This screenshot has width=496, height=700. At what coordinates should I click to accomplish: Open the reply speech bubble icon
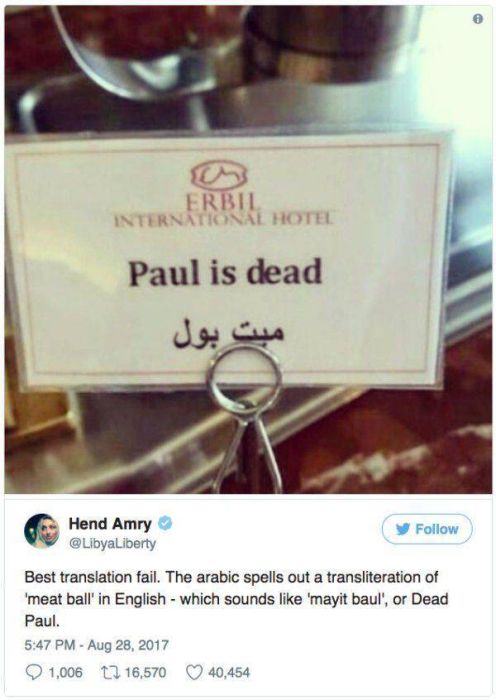point(33,672)
